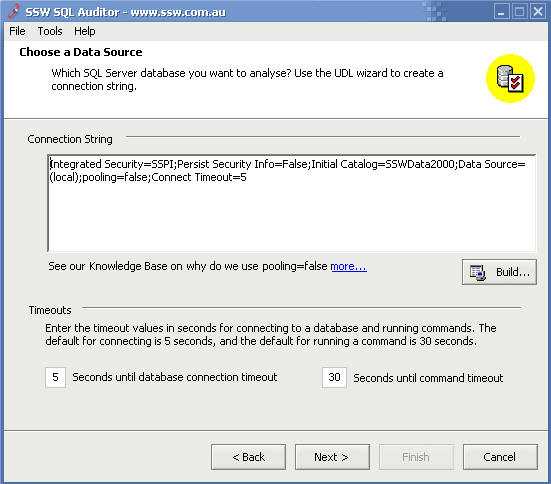551x484 pixels.
Task: Open the Tools menu
Action: click(50, 31)
